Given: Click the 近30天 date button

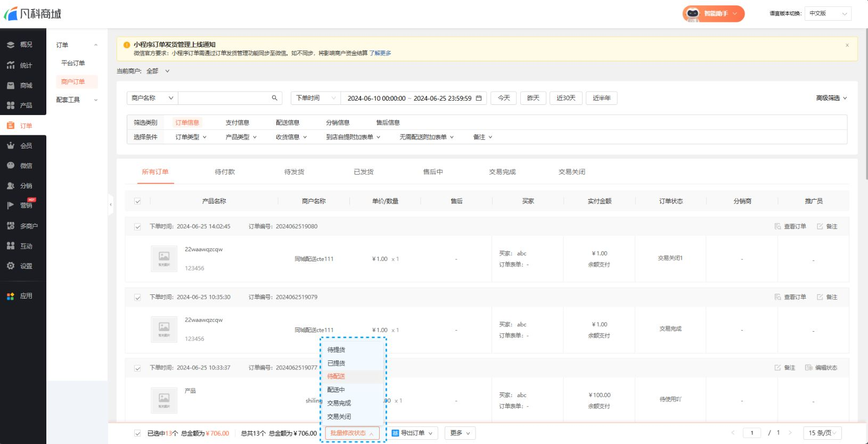Looking at the screenshot, I should coord(566,98).
